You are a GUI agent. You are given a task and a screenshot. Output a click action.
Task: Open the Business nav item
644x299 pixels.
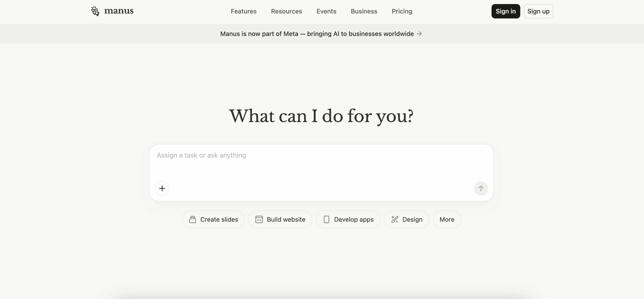coord(364,11)
